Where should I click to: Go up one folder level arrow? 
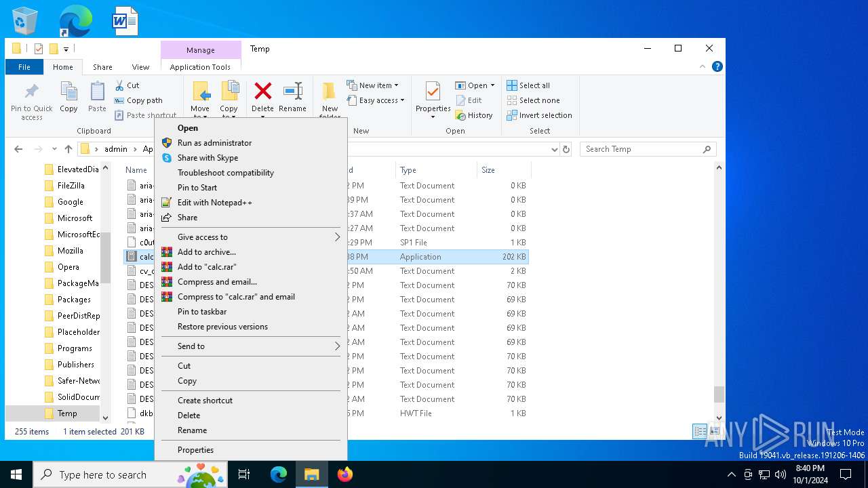68,149
